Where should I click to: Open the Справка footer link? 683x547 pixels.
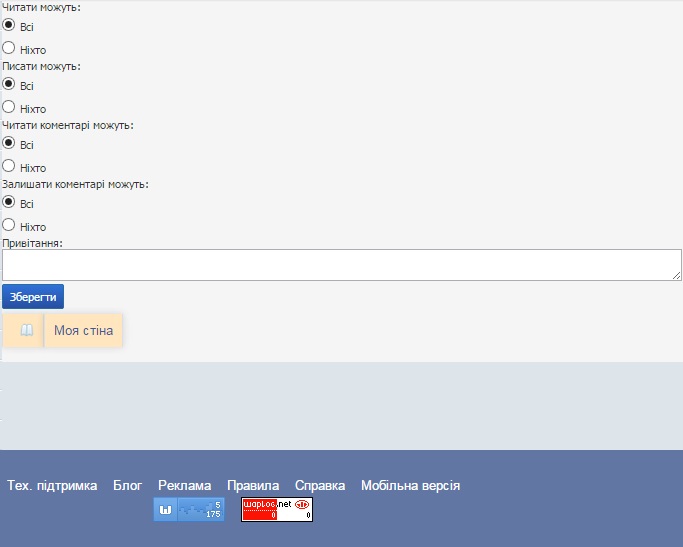pyautogui.click(x=320, y=486)
